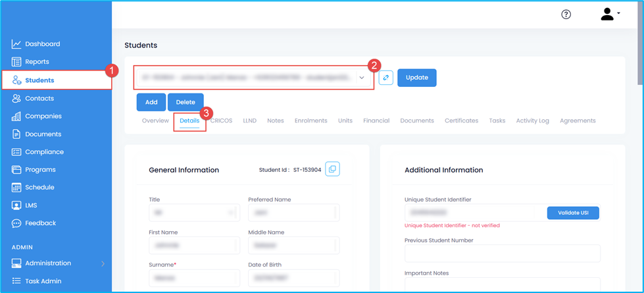The image size is (644, 293).
Task: Select the Compliance icon in sidebar
Action: (x=16, y=152)
